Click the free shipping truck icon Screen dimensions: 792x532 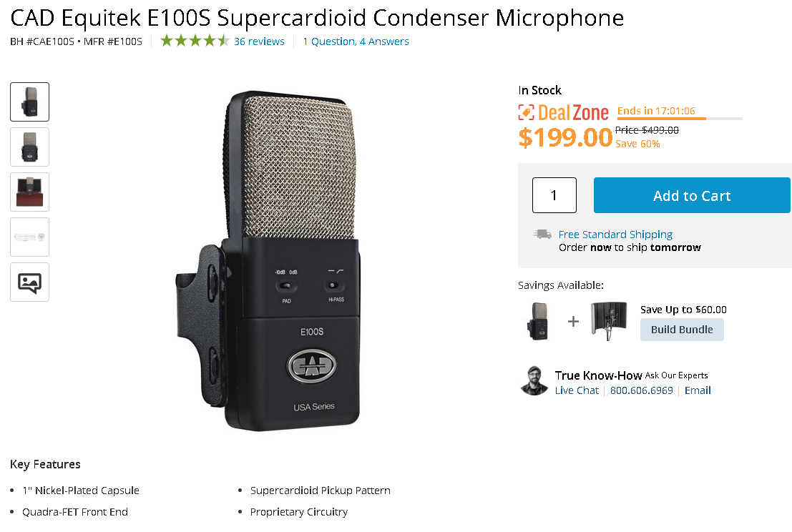tap(542, 235)
